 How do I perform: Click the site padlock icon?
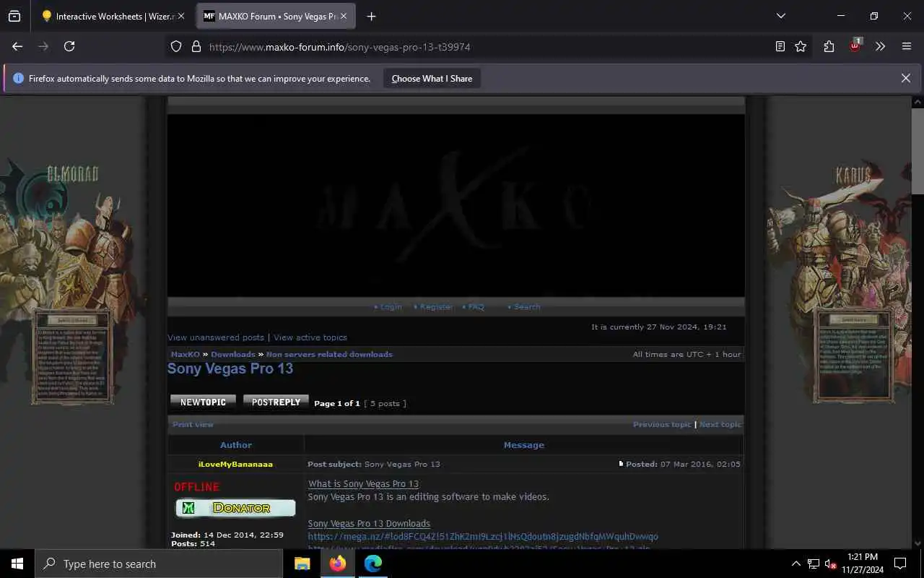(x=196, y=46)
